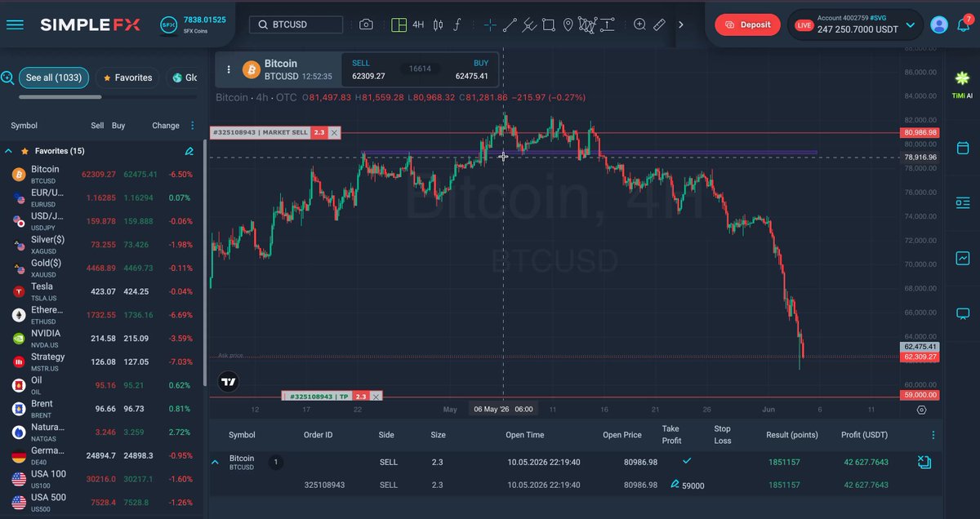Screen dimensions: 980x519
Task: Open the TIMI AI assistant
Action: (x=963, y=85)
